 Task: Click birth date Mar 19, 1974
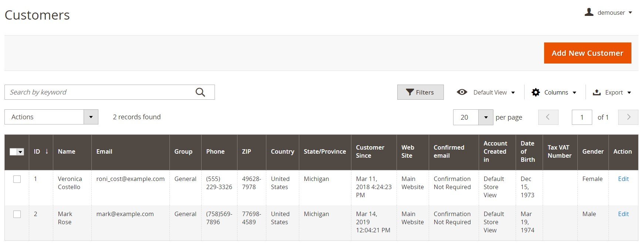(527, 222)
